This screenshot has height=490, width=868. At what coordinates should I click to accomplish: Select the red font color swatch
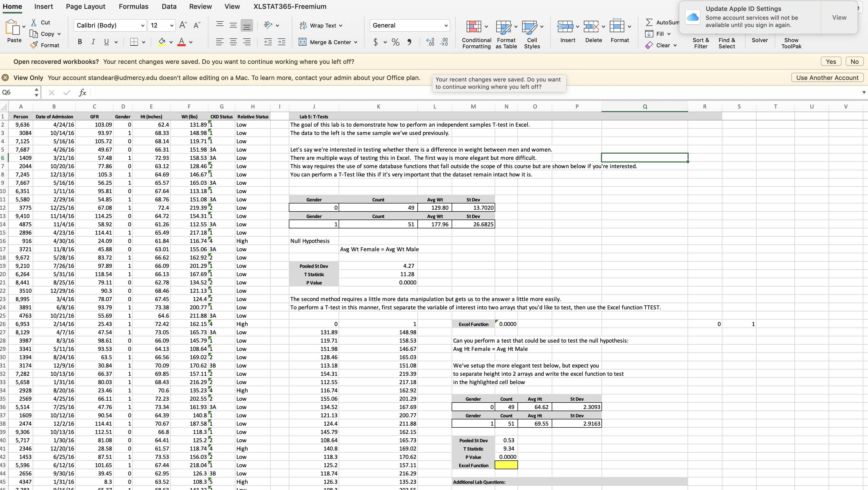(182, 45)
